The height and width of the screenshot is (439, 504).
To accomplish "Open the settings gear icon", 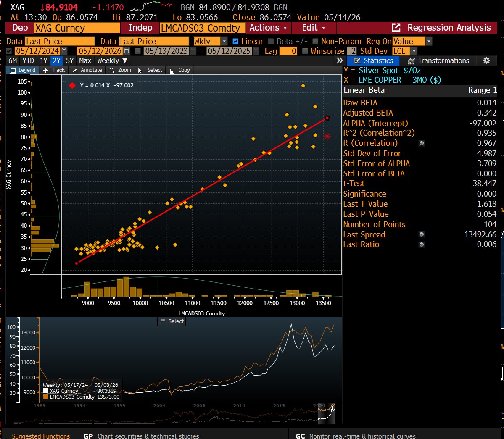I will tap(486, 60).
